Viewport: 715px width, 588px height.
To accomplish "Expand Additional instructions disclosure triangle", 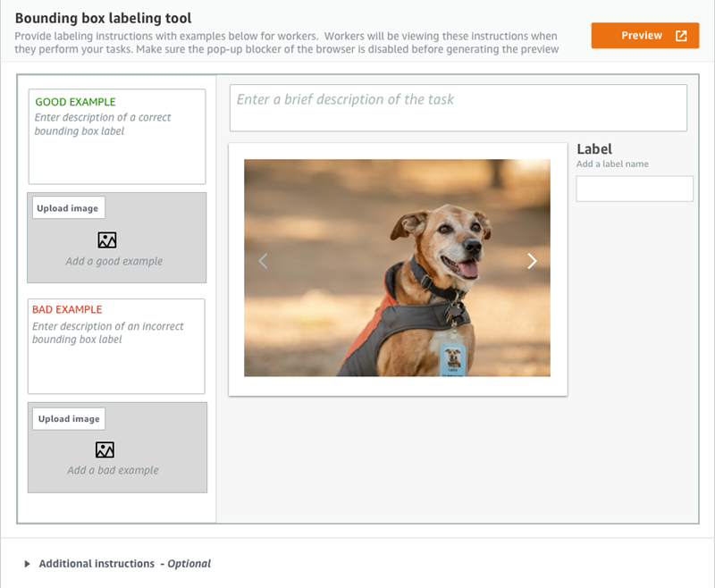I will point(28,564).
